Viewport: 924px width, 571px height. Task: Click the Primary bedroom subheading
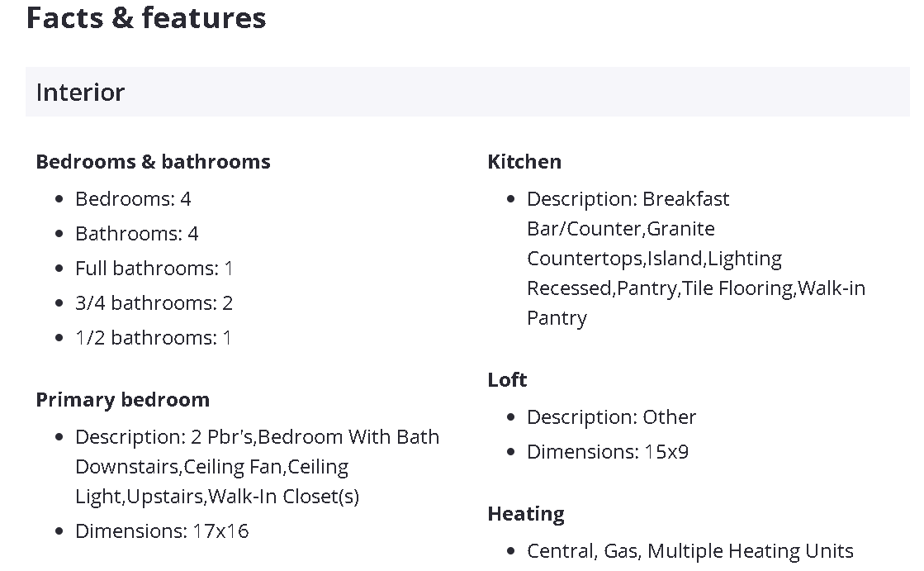pos(122,400)
